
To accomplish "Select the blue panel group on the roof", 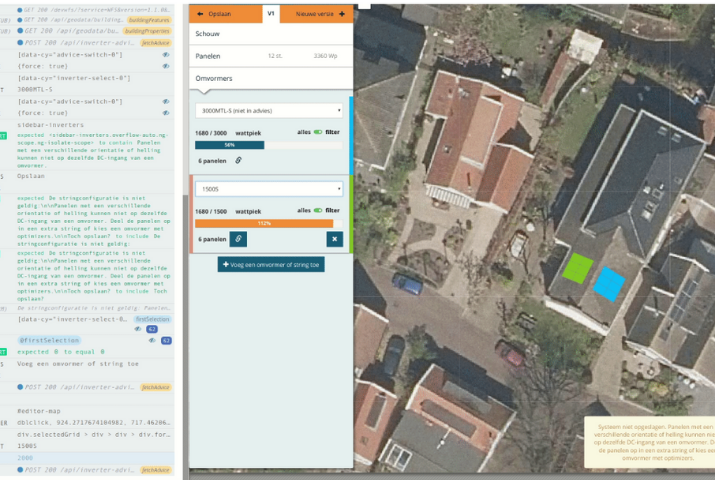I will pos(609,283).
